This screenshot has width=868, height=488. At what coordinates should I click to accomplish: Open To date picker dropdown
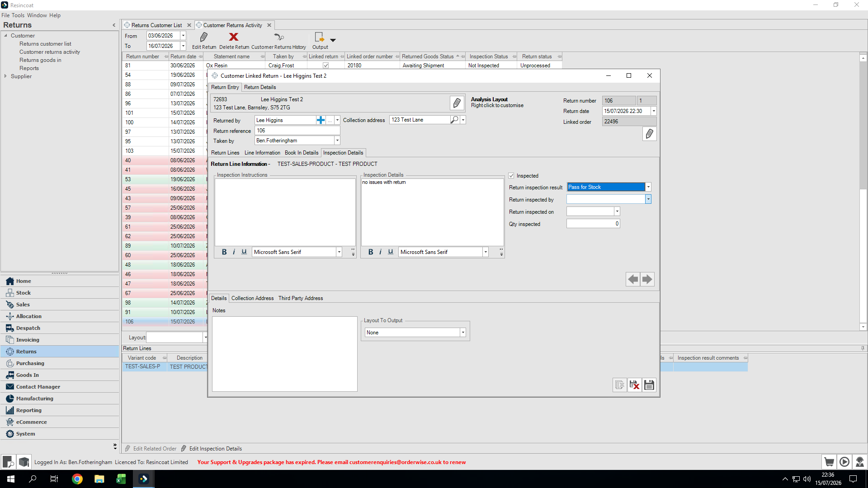point(183,46)
